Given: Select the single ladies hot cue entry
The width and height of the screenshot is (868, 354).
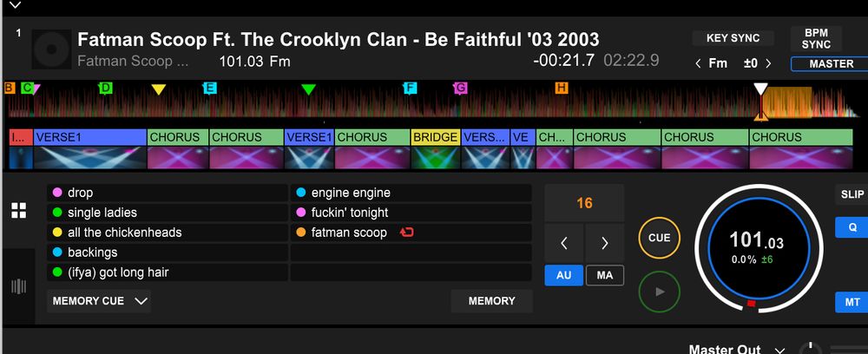Looking at the screenshot, I should pos(168,213).
